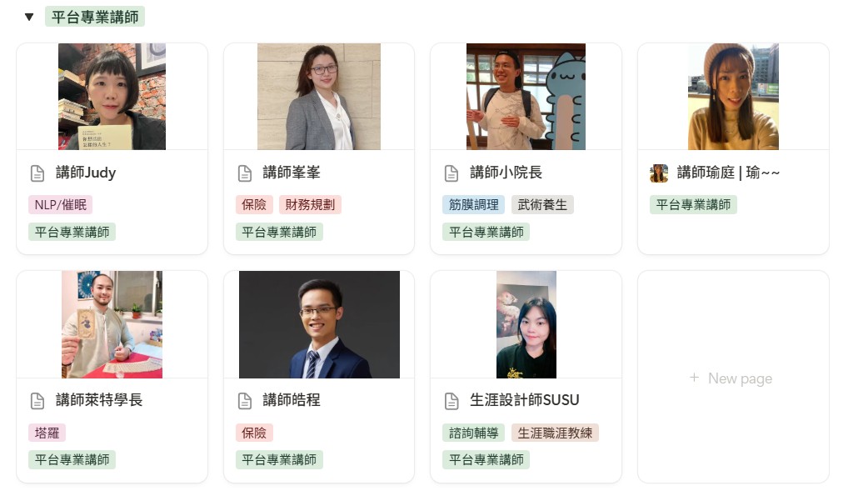The height and width of the screenshot is (491, 868).
Task: Click the plus icon for New page
Action: [x=694, y=378]
